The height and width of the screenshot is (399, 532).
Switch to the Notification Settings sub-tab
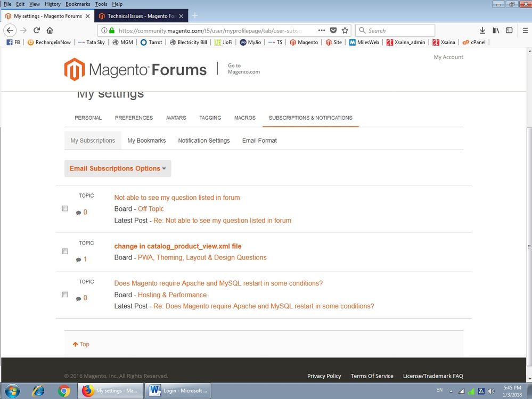tap(204, 141)
